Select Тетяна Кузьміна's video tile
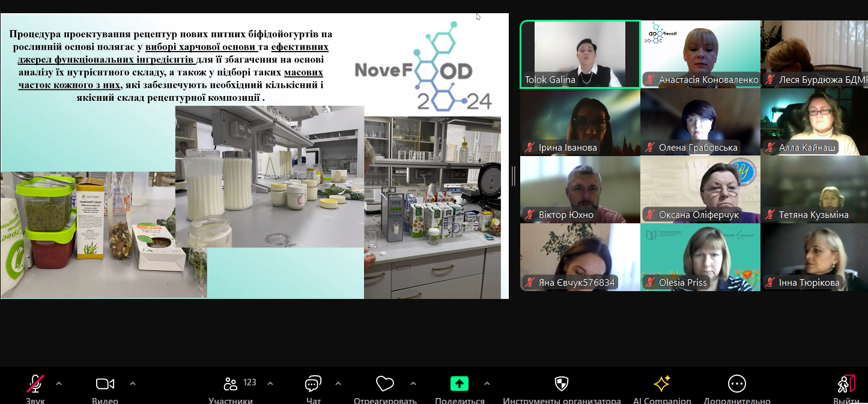868x404 pixels. pos(815,190)
